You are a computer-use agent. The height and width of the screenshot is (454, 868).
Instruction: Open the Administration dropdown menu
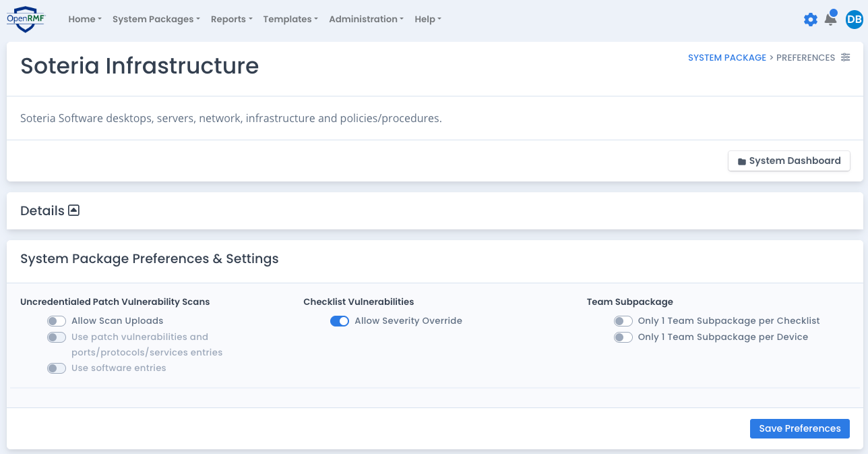coord(366,19)
